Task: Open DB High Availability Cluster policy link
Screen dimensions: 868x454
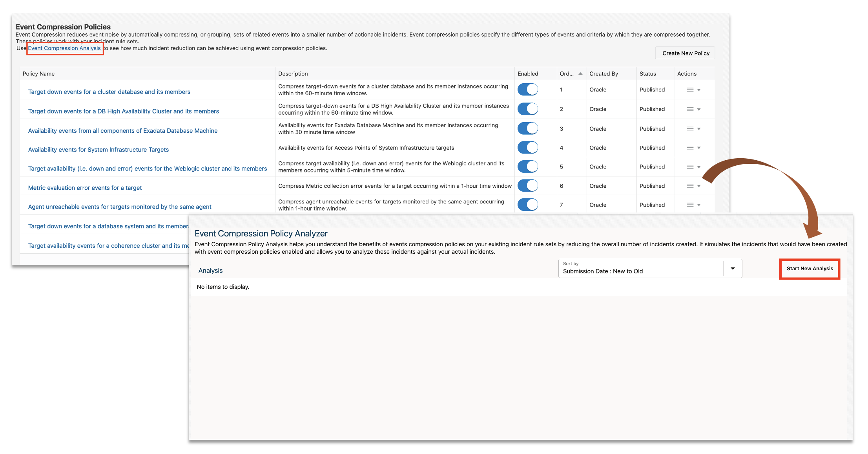Action: 123,111
